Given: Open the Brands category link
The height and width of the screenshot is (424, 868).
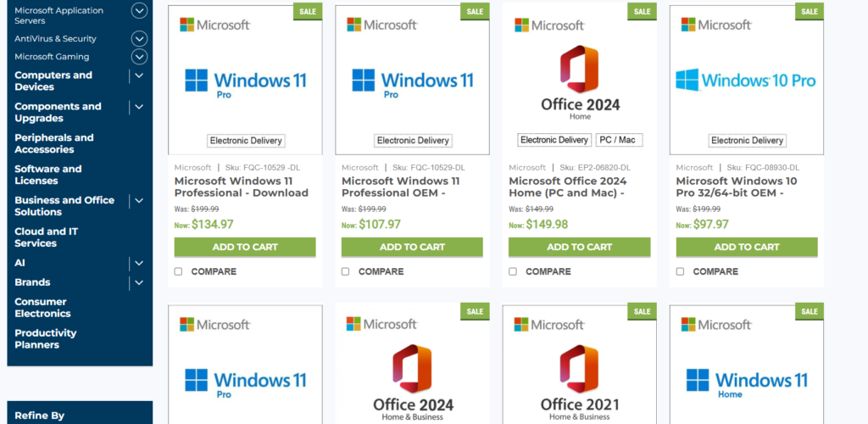Looking at the screenshot, I should [x=32, y=282].
